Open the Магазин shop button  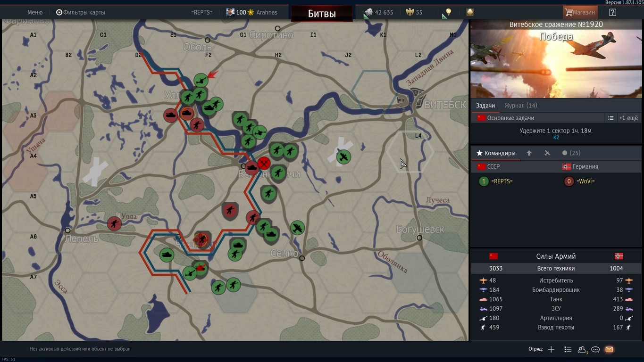coord(580,12)
